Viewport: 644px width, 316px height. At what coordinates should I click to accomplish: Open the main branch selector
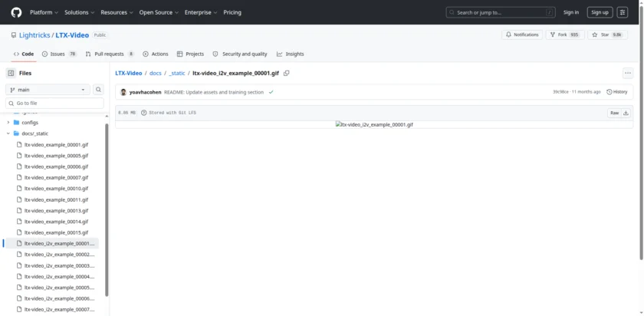(48, 90)
